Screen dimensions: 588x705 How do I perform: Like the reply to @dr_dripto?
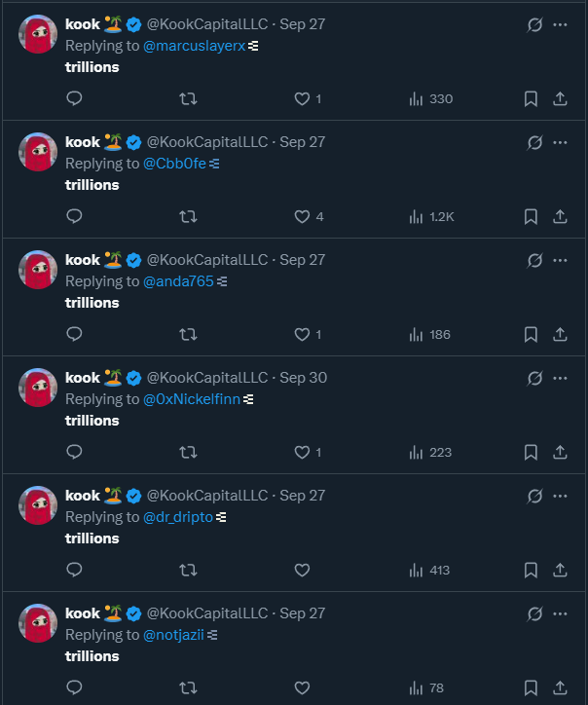click(x=302, y=570)
